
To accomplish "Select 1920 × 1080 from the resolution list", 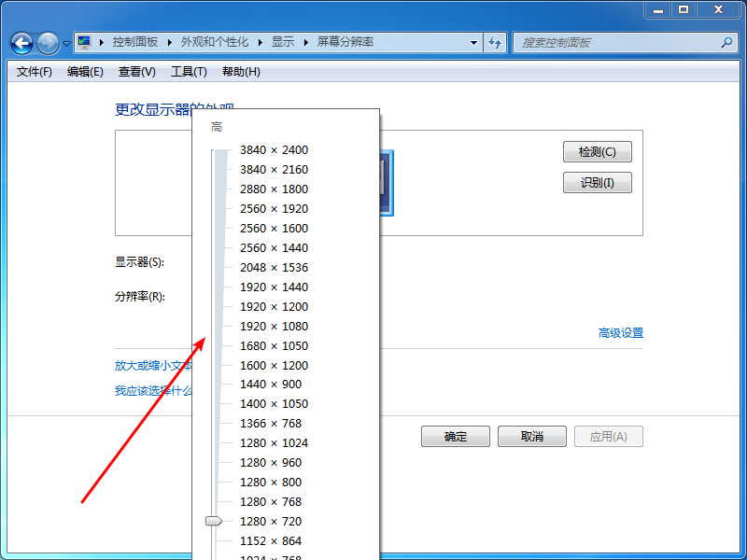I will pyautogui.click(x=273, y=326).
